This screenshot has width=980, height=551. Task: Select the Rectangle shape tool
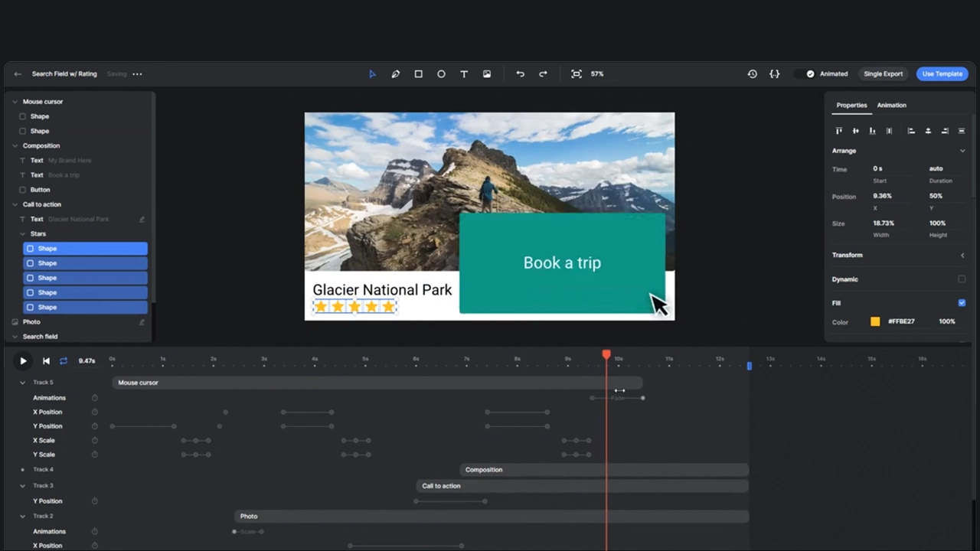[x=418, y=74]
